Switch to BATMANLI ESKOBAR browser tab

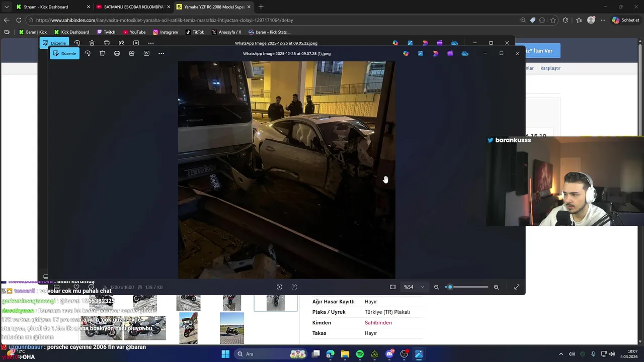tap(132, 7)
